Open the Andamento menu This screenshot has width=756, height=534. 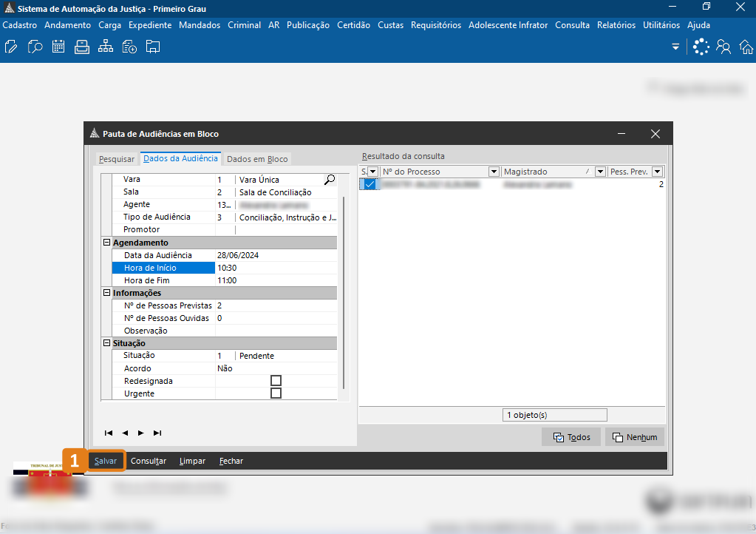click(x=67, y=25)
